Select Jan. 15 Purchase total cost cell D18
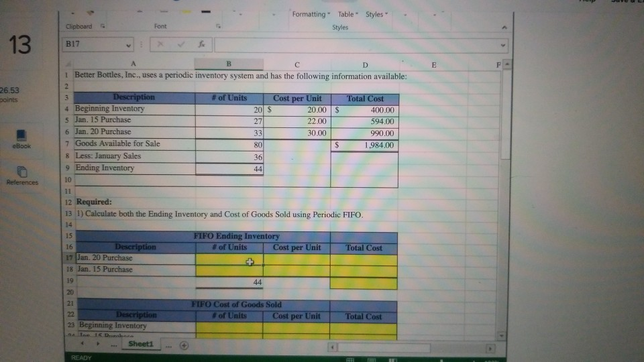The height and width of the screenshot is (362, 644). (364, 271)
